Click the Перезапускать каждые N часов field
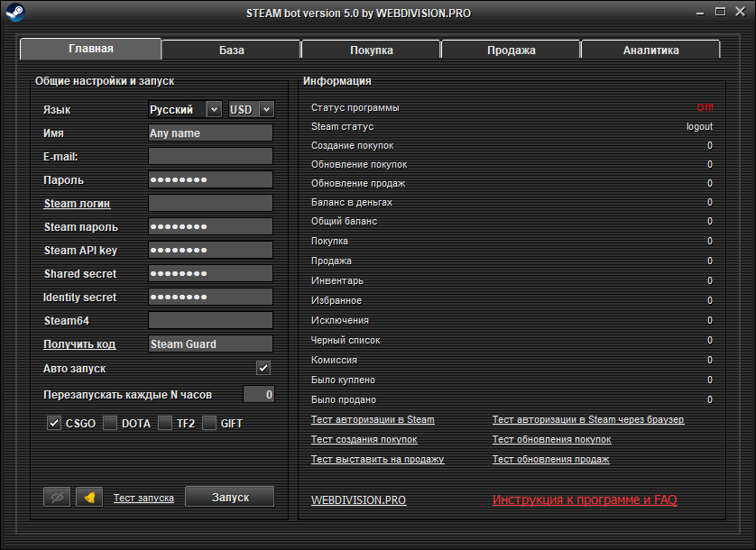 (x=258, y=395)
